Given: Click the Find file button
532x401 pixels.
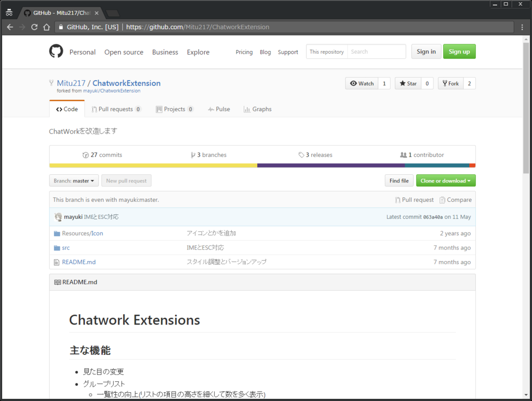Looking at the screenshot, I should coord(399,180).
